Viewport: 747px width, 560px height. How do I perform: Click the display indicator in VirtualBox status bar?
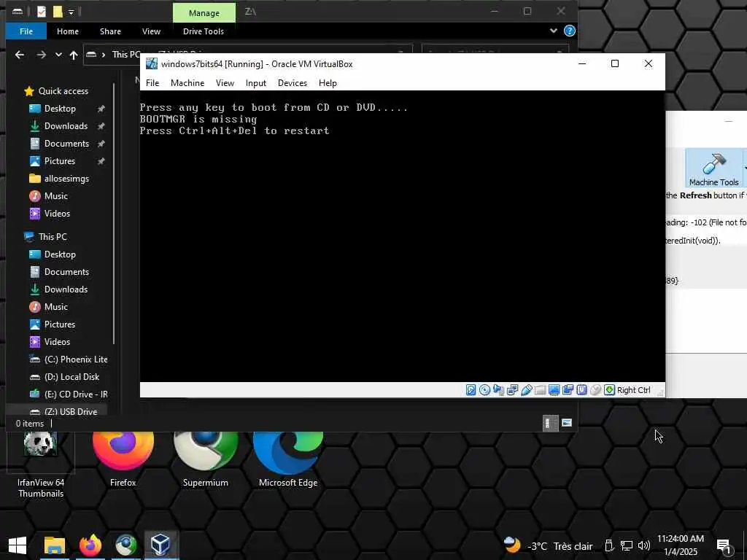coord(554,390)
